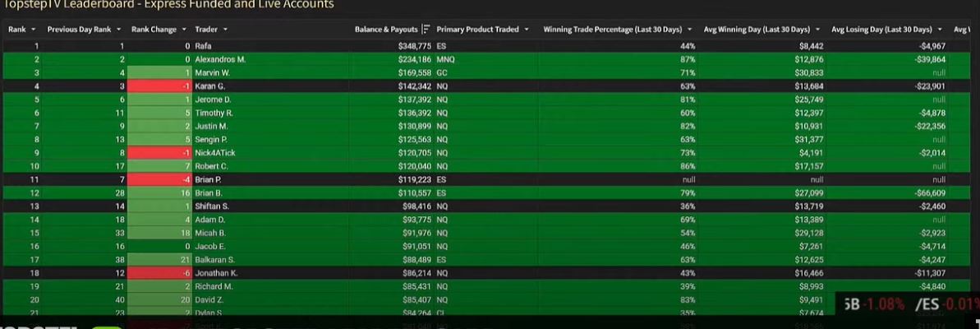The height and width of the screenshot is (329, 980).
Task: Select trader name Brian P.
Action: point(209,179)
